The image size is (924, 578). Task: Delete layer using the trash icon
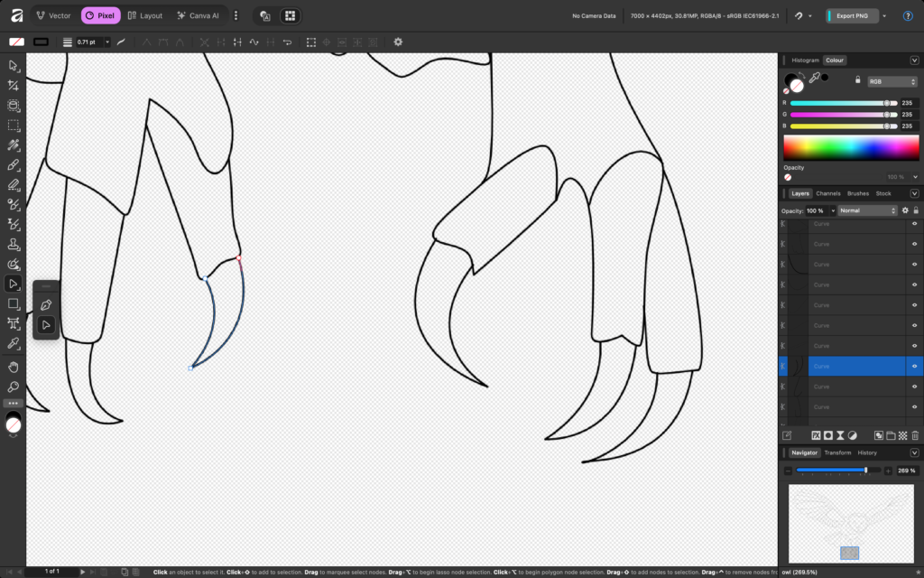coord(915,435)
